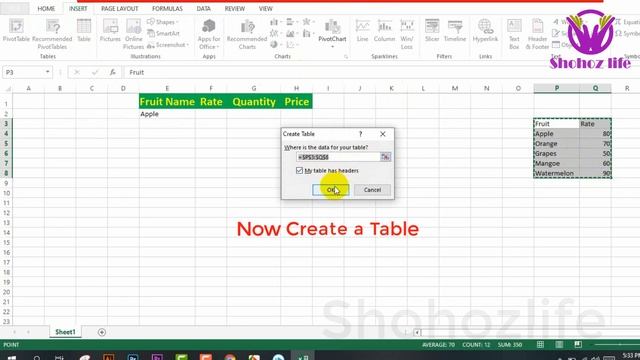Open Charts dialog launcher
The image size is (640, 360).
coord(346,57)
